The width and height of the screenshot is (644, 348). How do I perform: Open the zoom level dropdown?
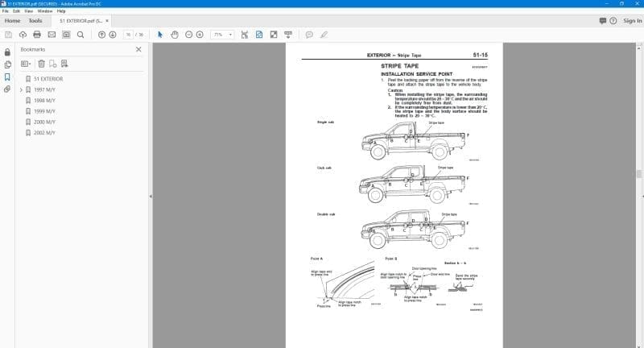pyautogui.click(x=230, y=35)
